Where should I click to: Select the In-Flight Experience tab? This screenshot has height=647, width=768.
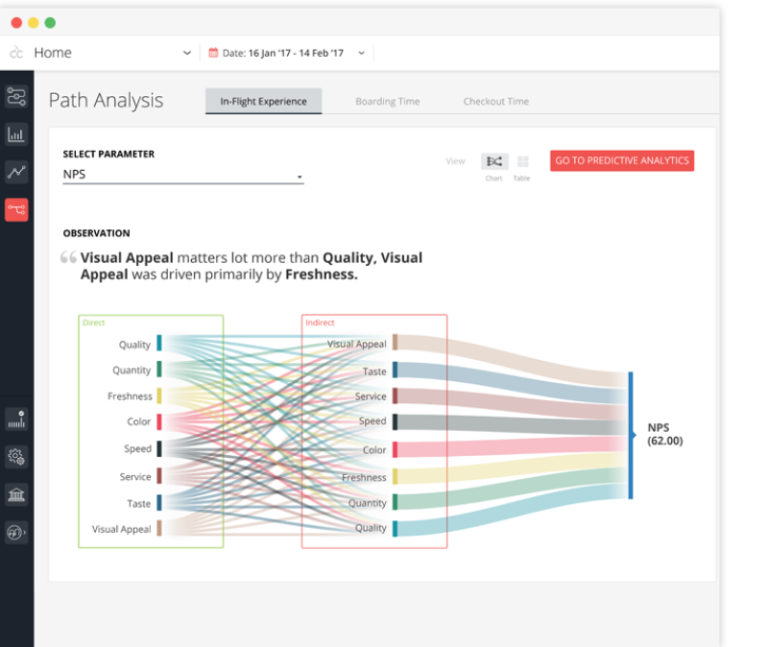(x=263, y=101)
